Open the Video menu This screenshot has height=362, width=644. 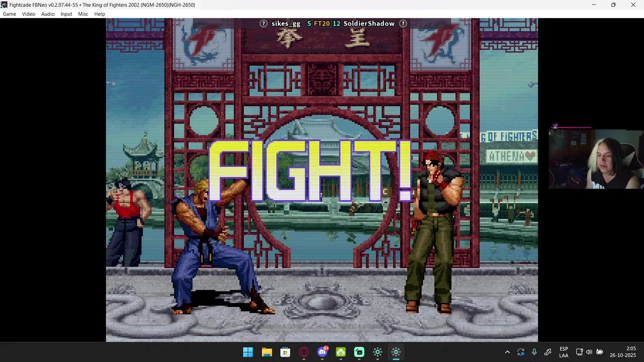[x=29, y=14]
